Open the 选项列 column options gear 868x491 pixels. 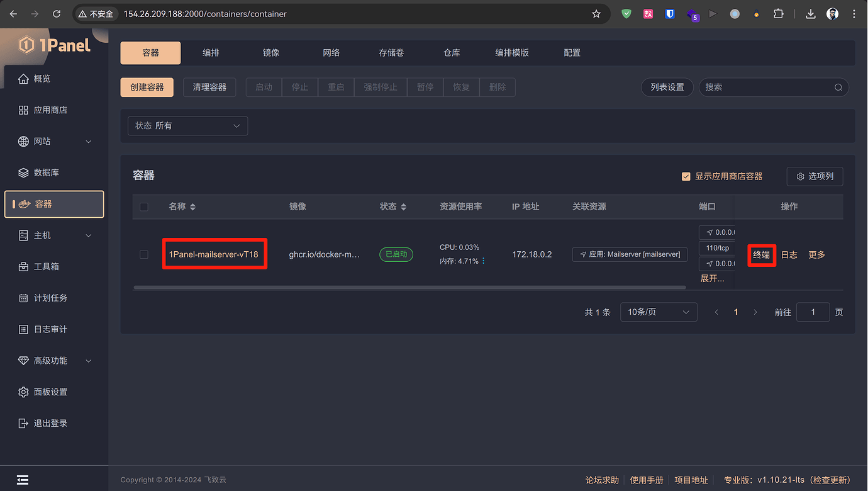click(x=815, y=176)
